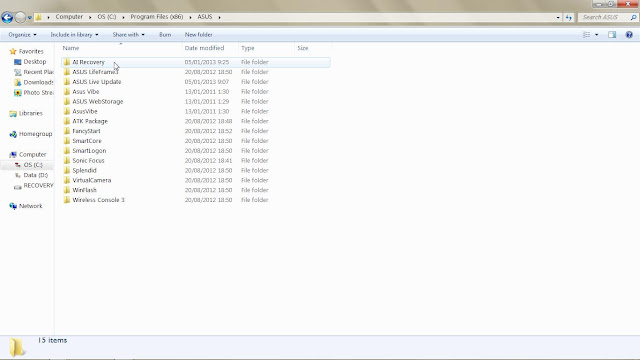Click the Burn toolbar button

tap(165, 35)
